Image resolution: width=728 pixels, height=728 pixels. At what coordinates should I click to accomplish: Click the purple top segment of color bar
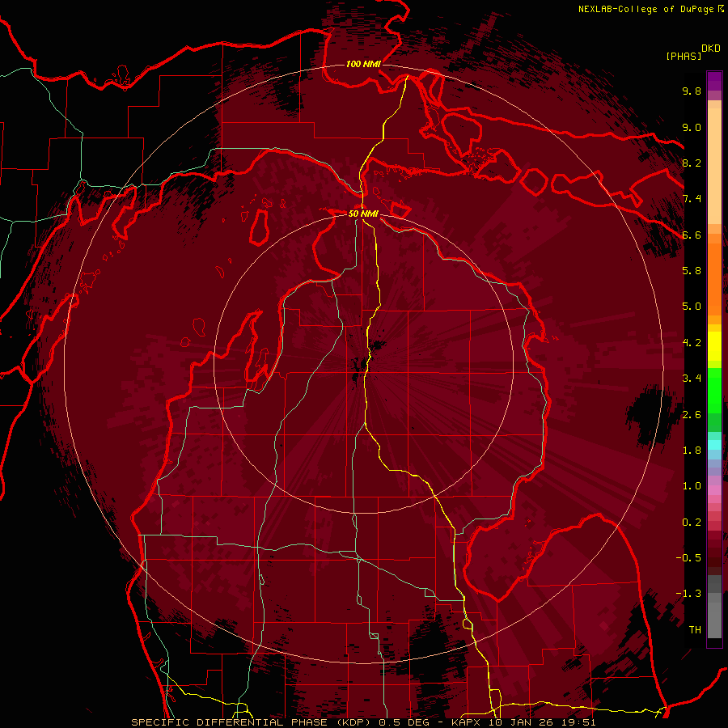(x=714, y=81)
